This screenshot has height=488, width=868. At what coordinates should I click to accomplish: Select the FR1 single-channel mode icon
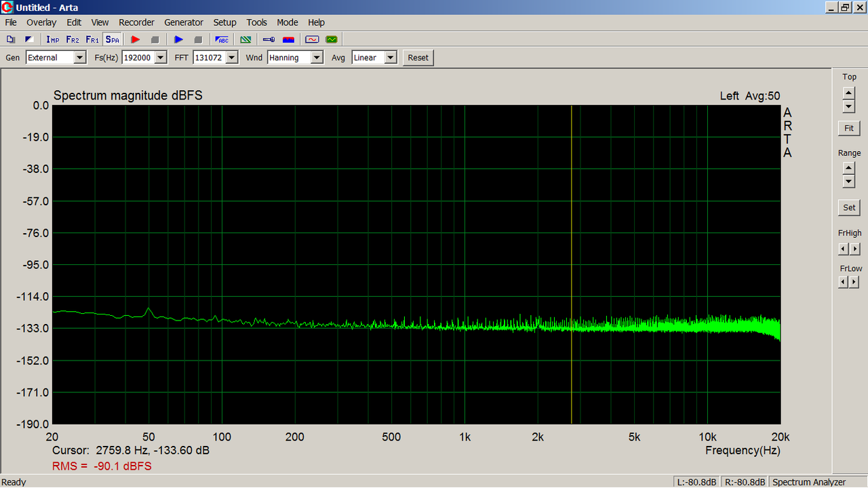click(92, 40)
